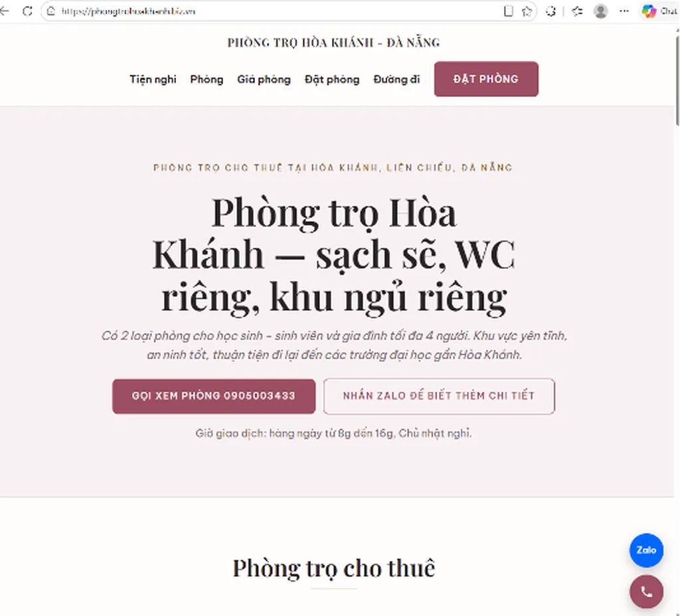Open the user profile avatar
This screenshot has height=616, width=680.
(600, 11)
